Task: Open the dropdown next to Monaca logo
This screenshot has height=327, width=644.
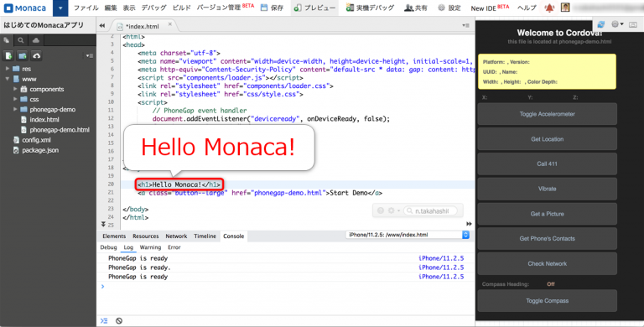Action: pos(60,8)
